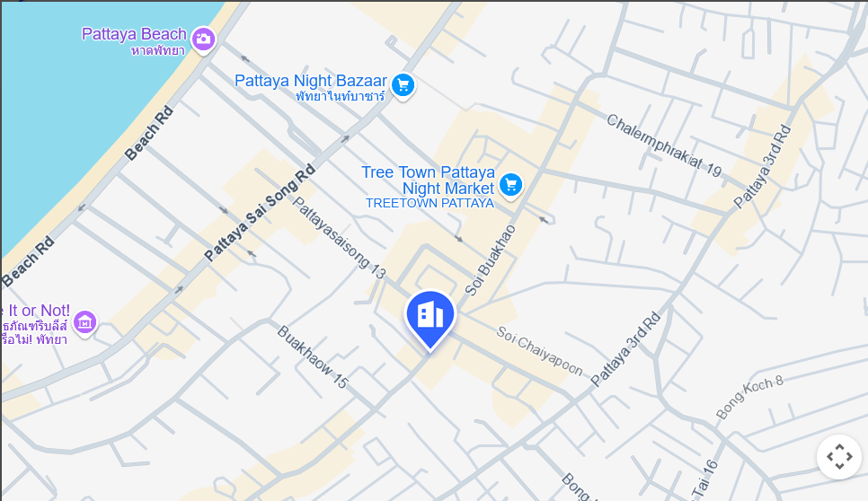868x501 pixels.
Task: Select the upper Beach Rd label
Action: tap(149, 133)
